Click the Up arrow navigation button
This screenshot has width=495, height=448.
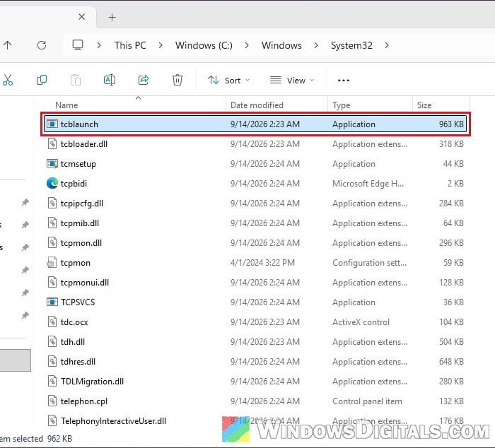(8, 45)
